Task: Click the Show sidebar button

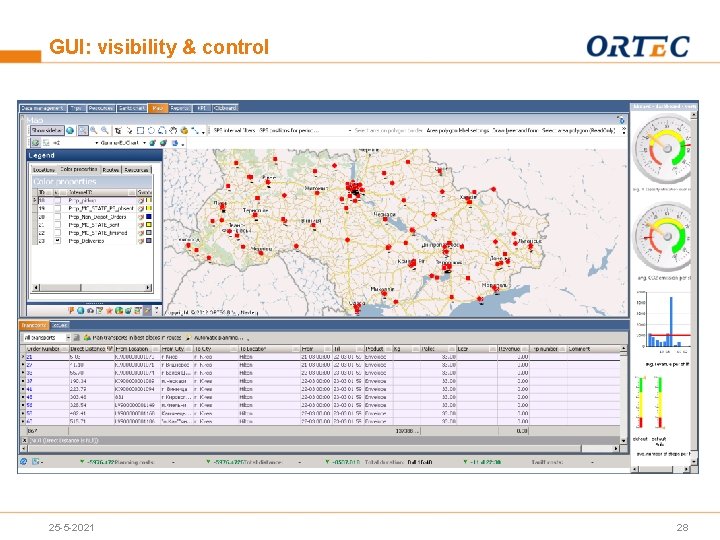Action: click(x=47, y=130)
